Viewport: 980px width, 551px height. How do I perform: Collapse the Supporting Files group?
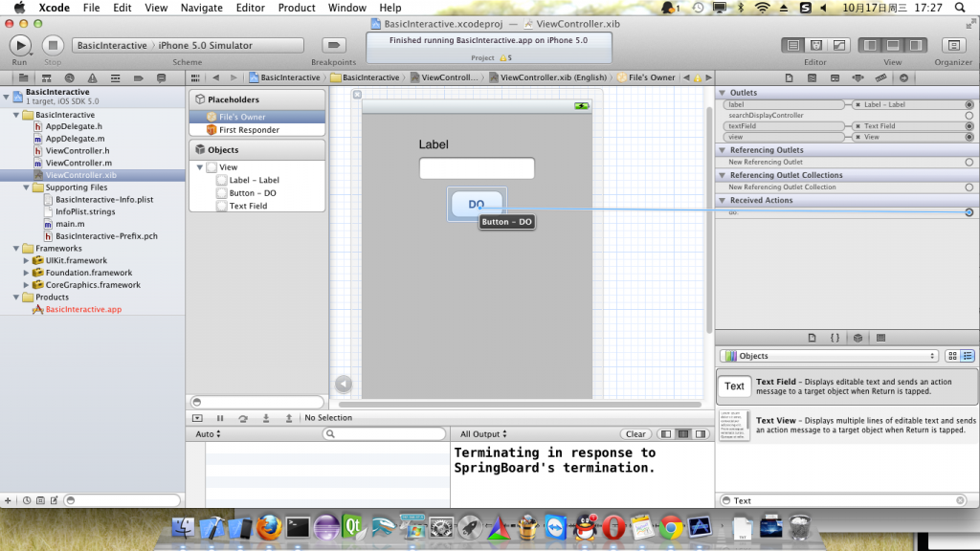coord(26,187)
